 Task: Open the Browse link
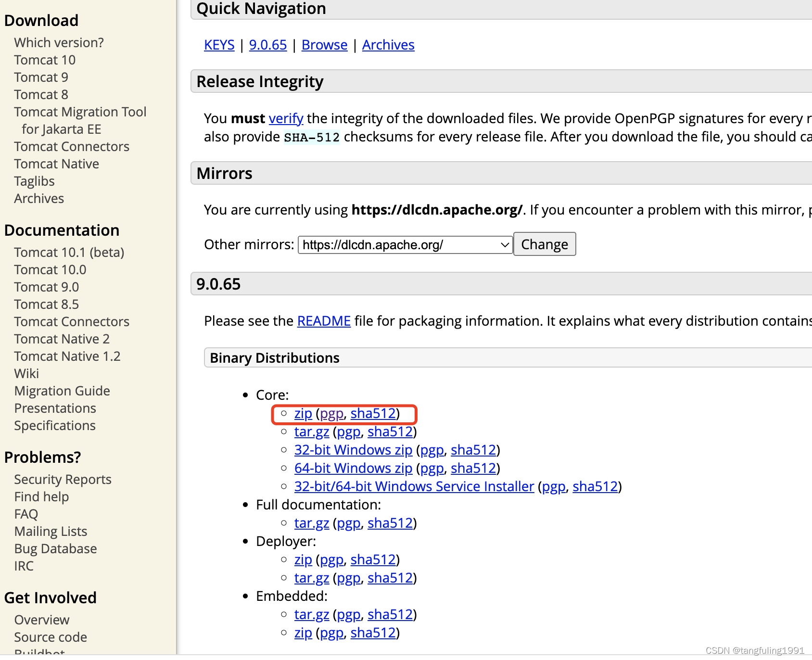(324, 45)
